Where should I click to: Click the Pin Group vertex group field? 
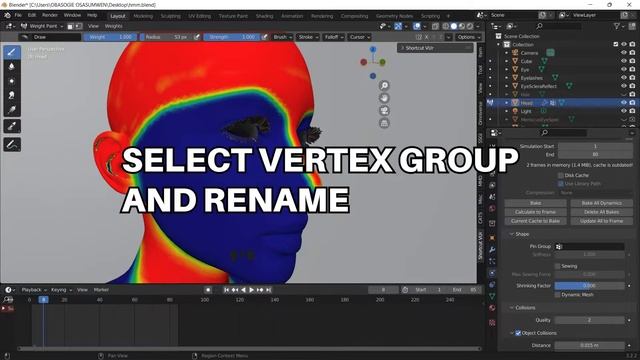click(x=589, y=247)
